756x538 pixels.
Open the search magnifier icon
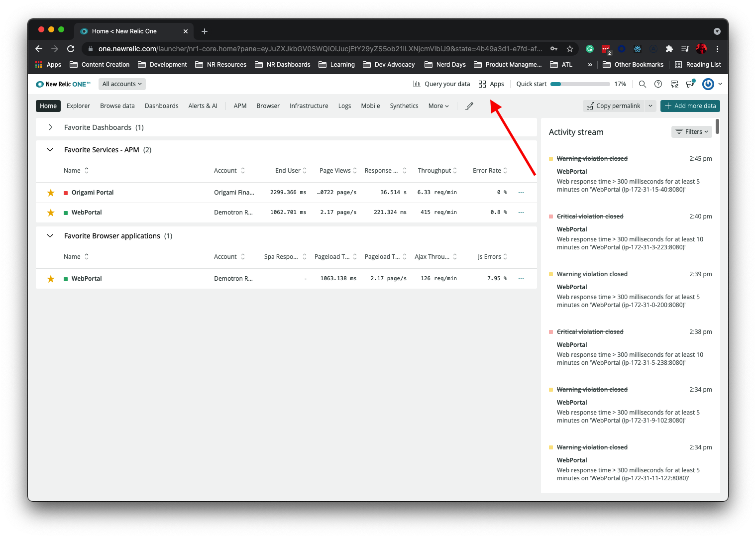[x=643, y=84]
